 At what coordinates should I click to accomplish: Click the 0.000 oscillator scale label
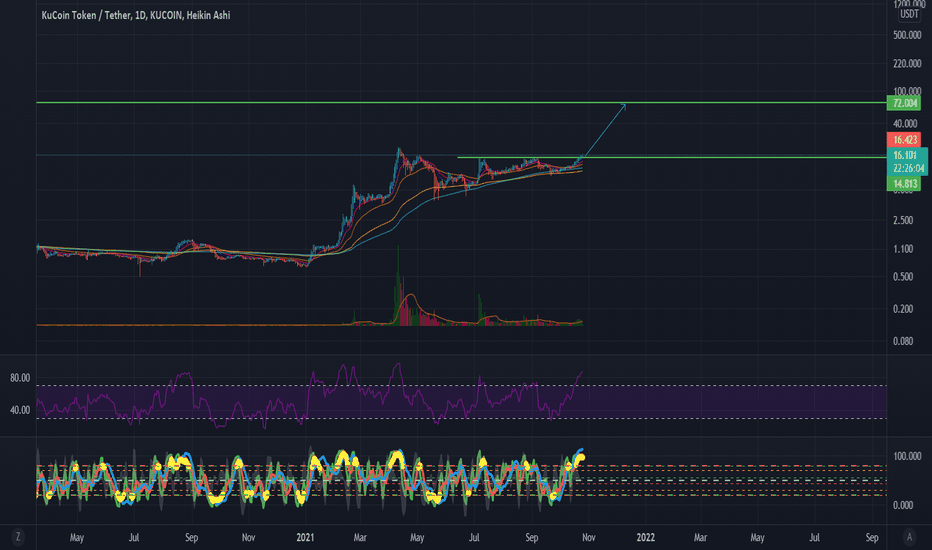[x=903, y=505]
